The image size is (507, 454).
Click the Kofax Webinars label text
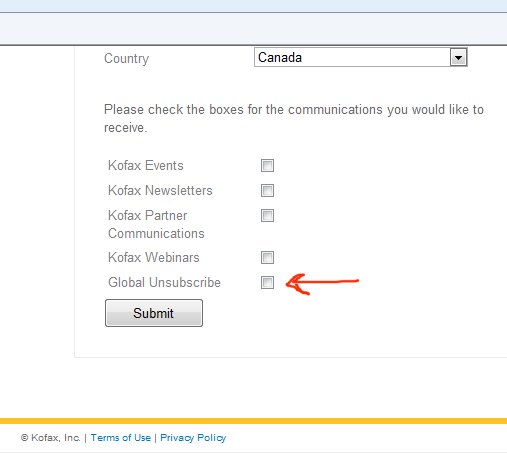click(x=154, y=257)
